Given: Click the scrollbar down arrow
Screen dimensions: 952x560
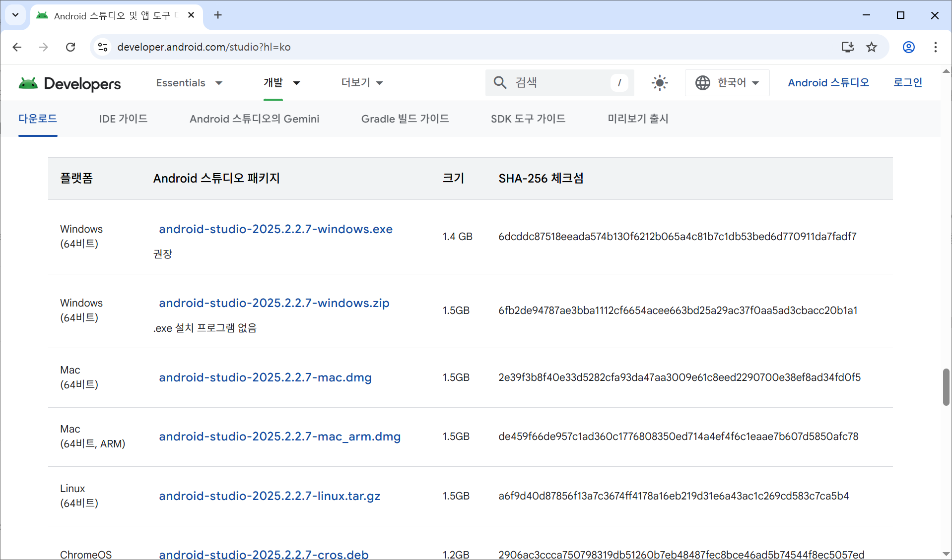Looking at the screenshot, I should [946, 554].
